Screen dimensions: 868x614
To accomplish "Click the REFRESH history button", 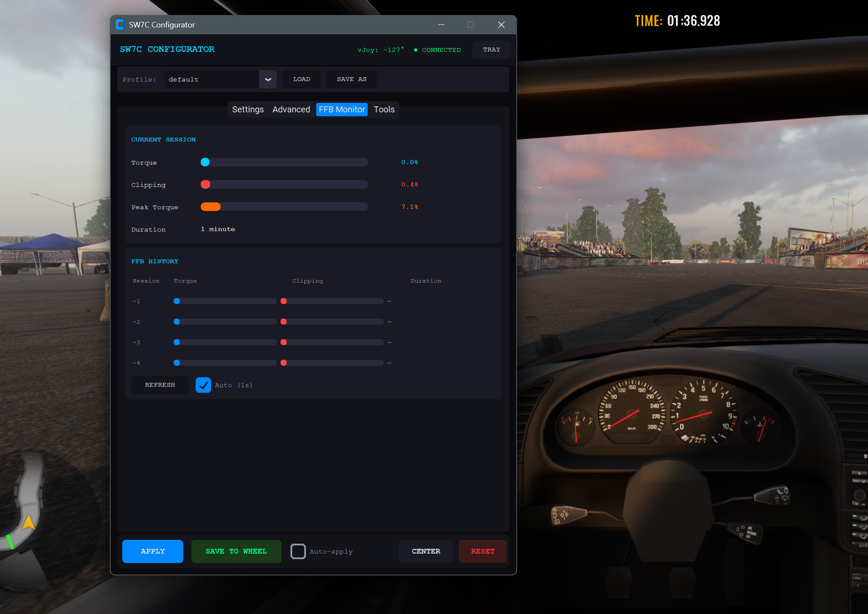I will point(160,385).
